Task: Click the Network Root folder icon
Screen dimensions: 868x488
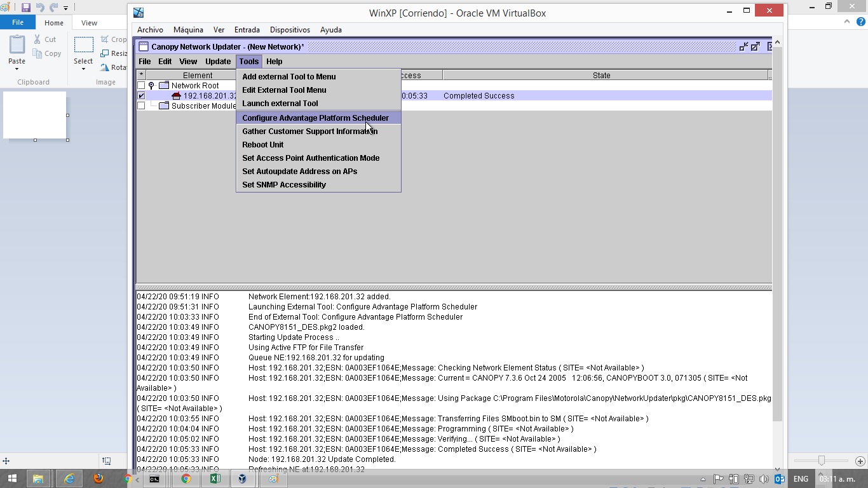Action: (x=164, y=86)
